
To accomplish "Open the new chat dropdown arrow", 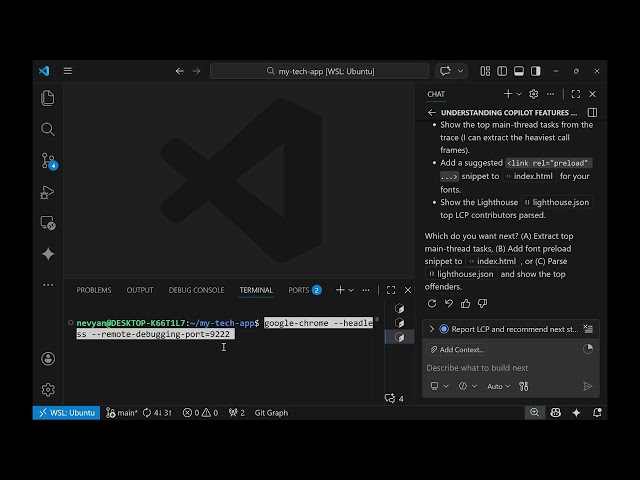I will pyautogui.click(x=519, y=94).
